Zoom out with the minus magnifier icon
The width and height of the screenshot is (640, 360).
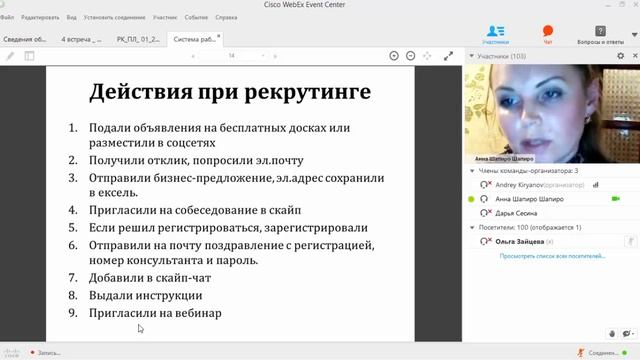click(x=411, y=56)
